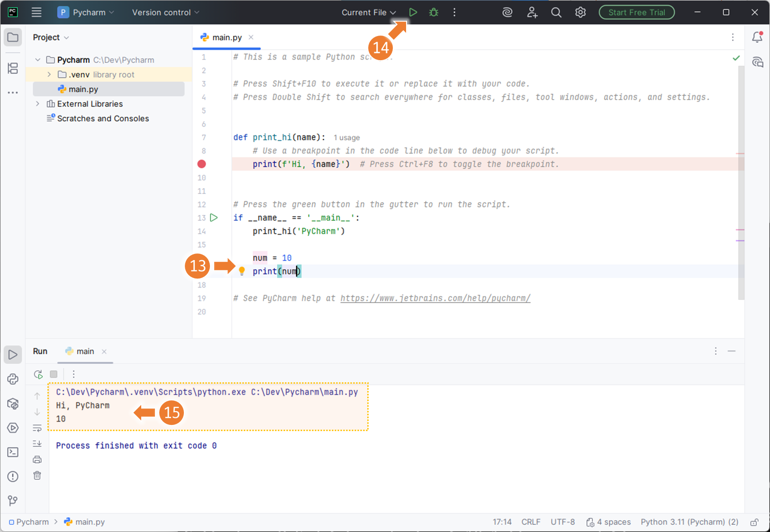The image size is (770, 532).
Task: Change UTF-8 file encoding in status bar
Action: point(562,522)
